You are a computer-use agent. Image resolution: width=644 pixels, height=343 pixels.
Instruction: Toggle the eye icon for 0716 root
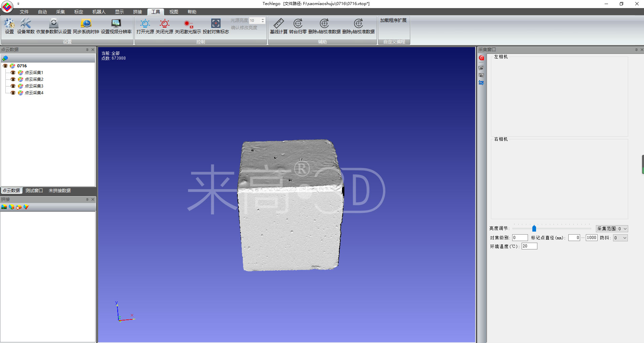click(5, 66)
